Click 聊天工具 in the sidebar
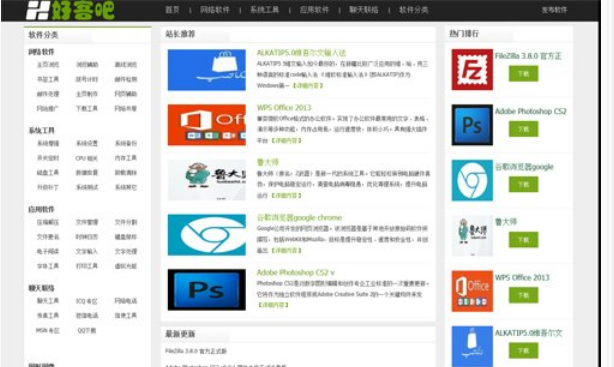 [48, 301]
